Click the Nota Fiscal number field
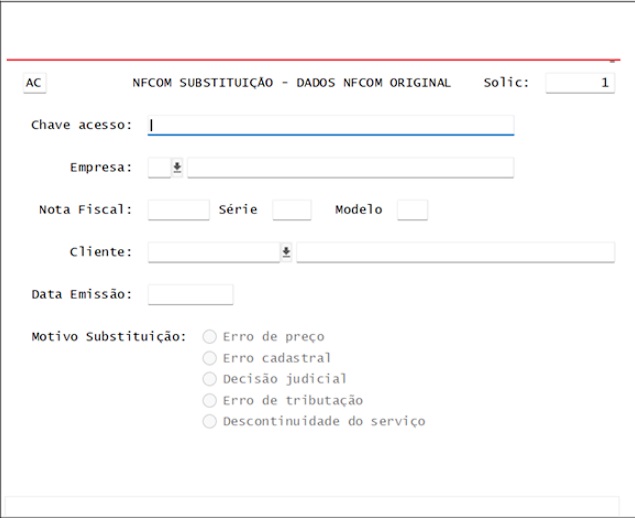 pos(179,210)
